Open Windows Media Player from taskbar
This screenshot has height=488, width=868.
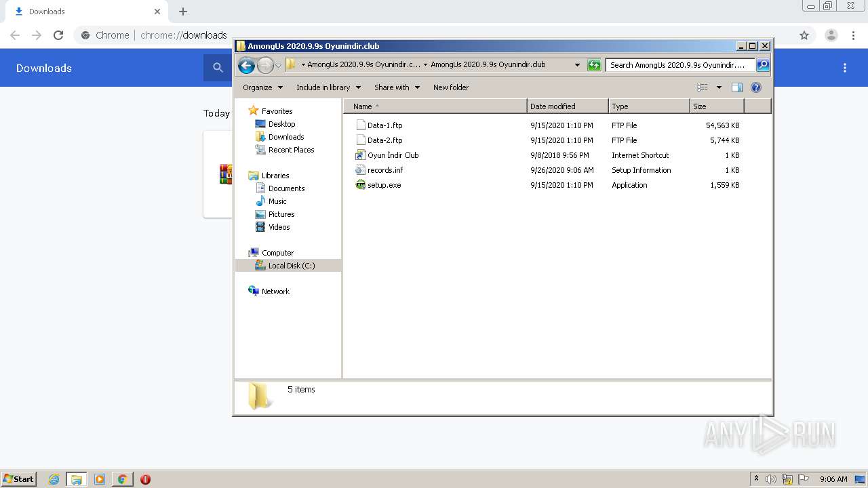(x=100, y=479)
